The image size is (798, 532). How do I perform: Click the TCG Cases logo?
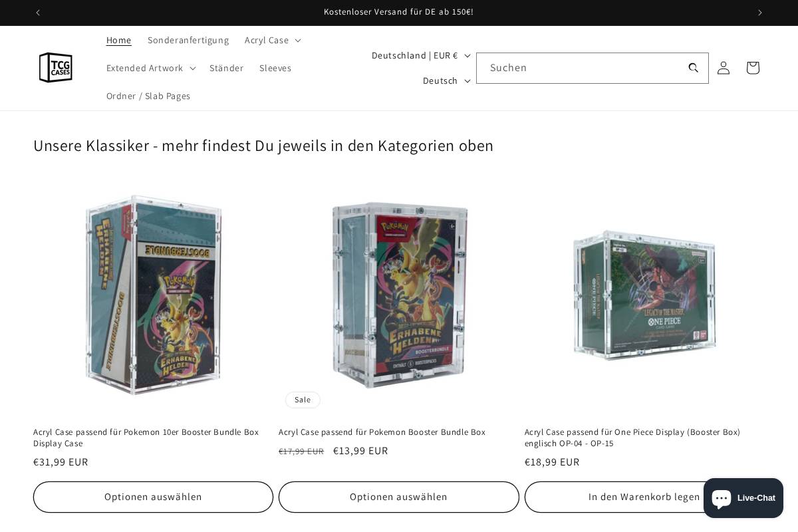(x=56, y=68)
